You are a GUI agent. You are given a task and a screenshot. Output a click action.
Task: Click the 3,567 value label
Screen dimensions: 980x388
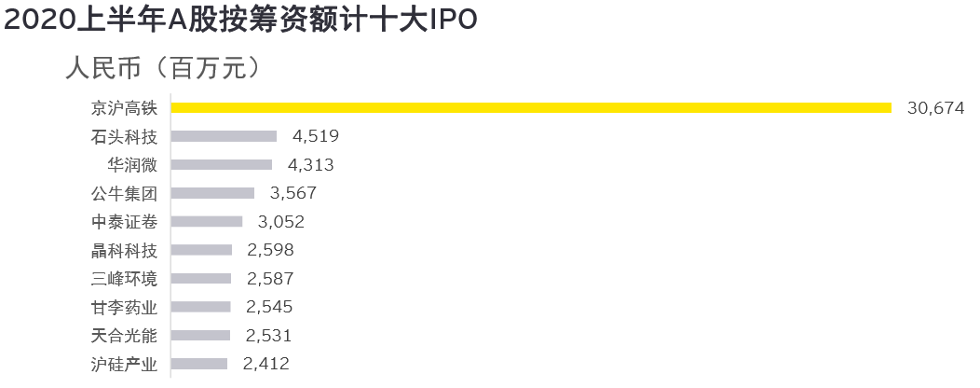[293, 193]
